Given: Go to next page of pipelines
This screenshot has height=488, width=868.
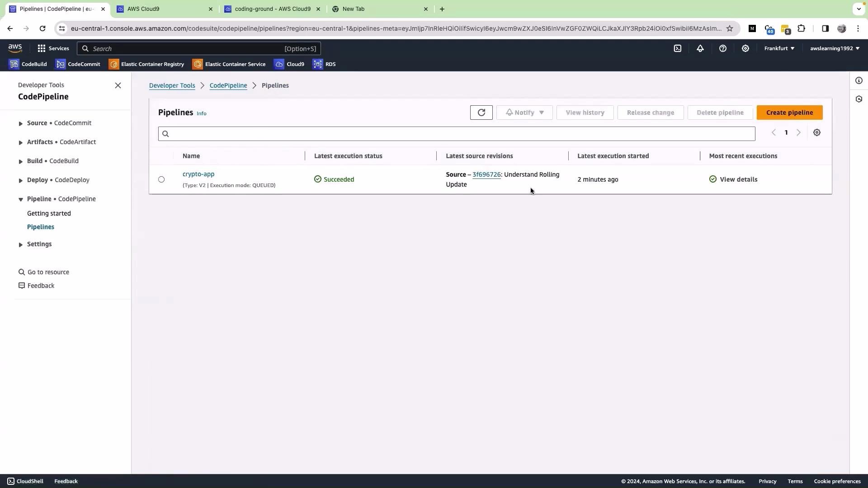Looking at the screenshot, I should (x=798, y=133).
